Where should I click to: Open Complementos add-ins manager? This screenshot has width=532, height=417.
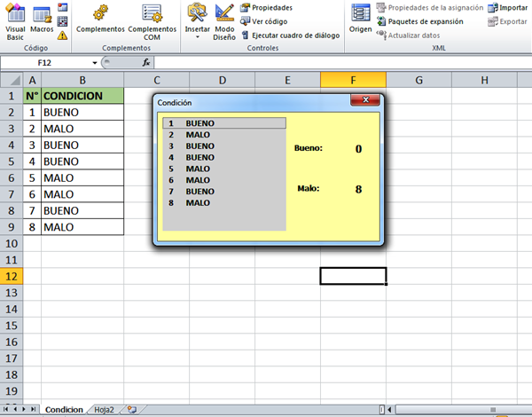tap(100, 20)
